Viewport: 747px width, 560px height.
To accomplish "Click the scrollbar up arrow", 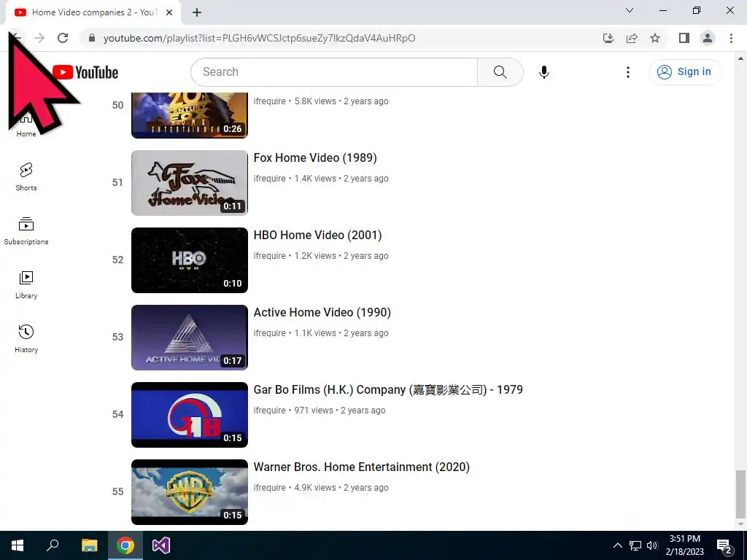I will click(x=740, y=58).
